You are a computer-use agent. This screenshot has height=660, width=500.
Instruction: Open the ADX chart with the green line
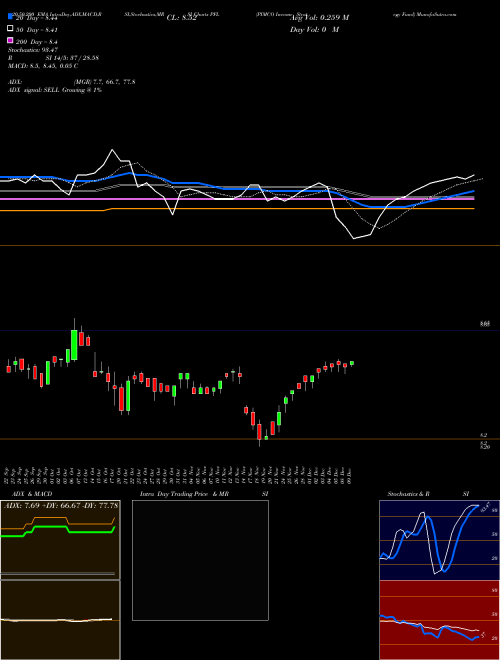tap(60, 540)
